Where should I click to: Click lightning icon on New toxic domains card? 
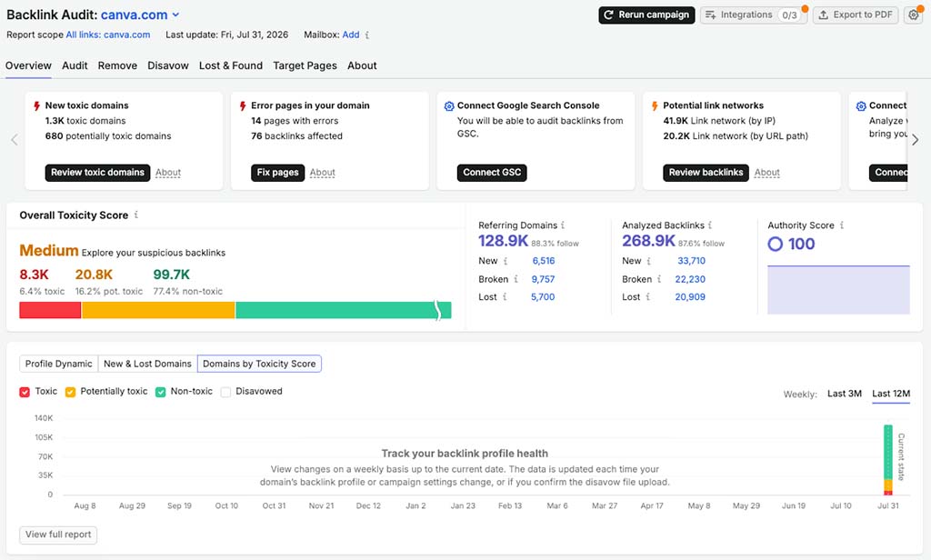[36, 105]
